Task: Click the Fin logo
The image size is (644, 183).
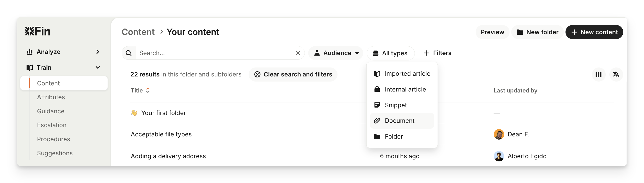Action: click(x=38, y=32)
